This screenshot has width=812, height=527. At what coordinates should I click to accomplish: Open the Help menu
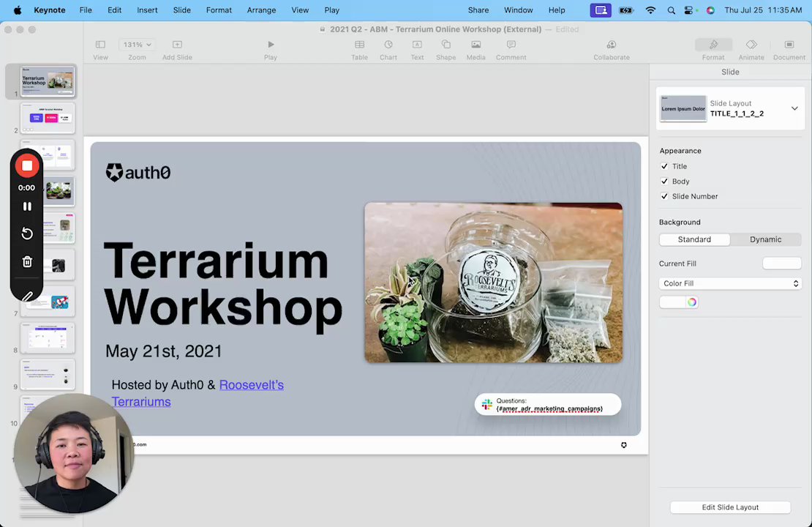click(x=557, y=10)
